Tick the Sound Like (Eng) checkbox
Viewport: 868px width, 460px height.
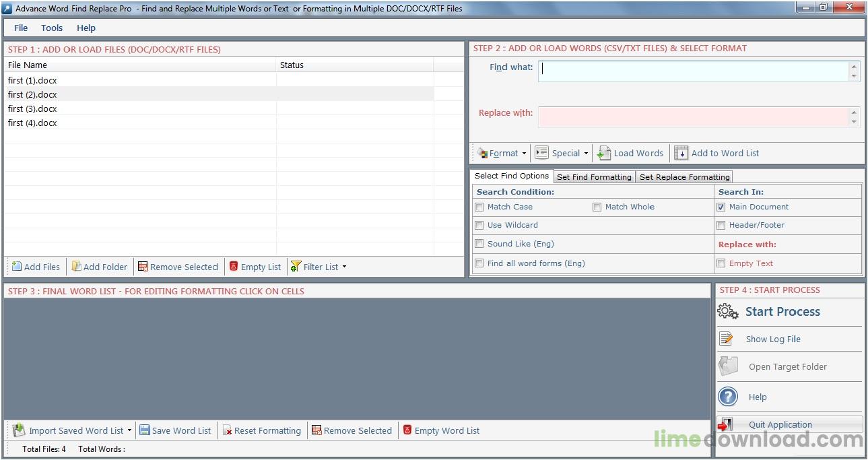pyautogui.click(x=479, y=244)
